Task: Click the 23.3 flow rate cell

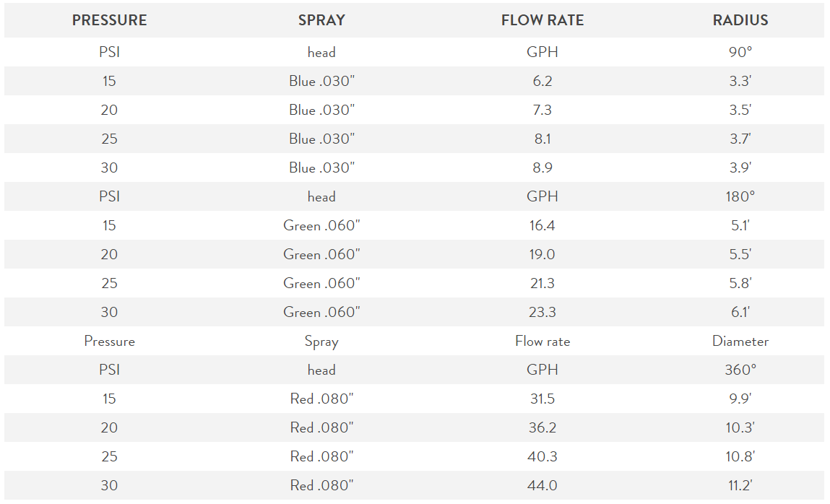Action: coord(542,312)
